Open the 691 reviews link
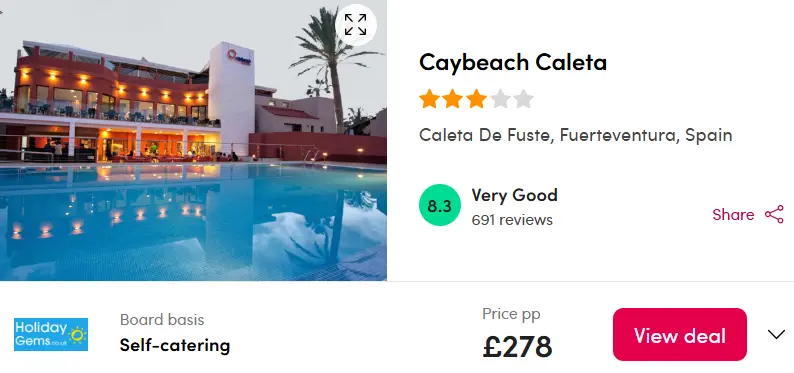Image resolution: width=794 pixels, height=373 pixels. pos(512,220)
